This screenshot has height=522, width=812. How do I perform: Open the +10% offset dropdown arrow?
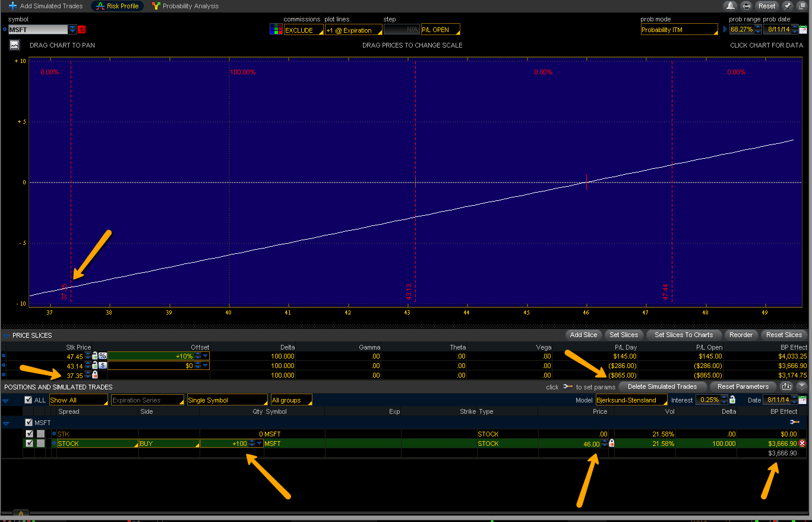[206, 356]
